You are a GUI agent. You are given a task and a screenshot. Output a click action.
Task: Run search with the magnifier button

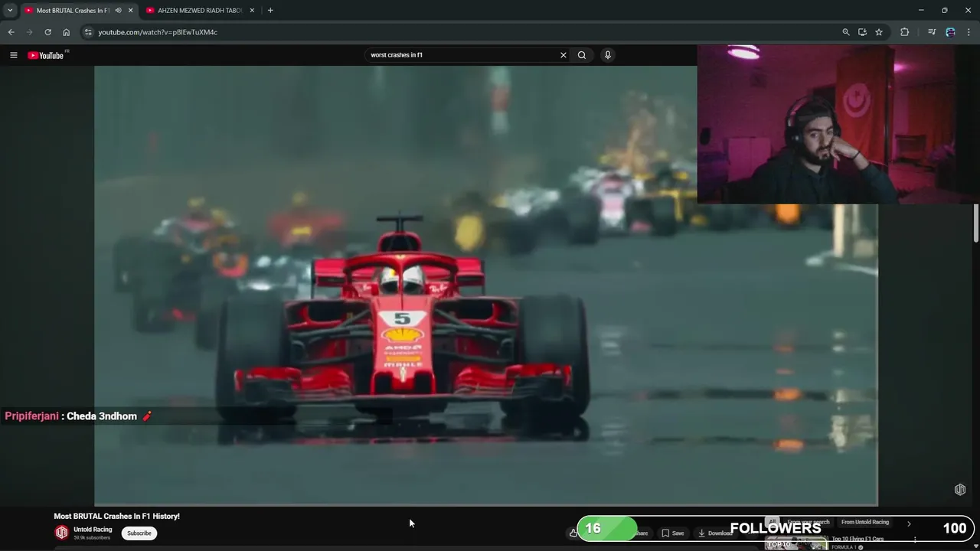(582, 55)
